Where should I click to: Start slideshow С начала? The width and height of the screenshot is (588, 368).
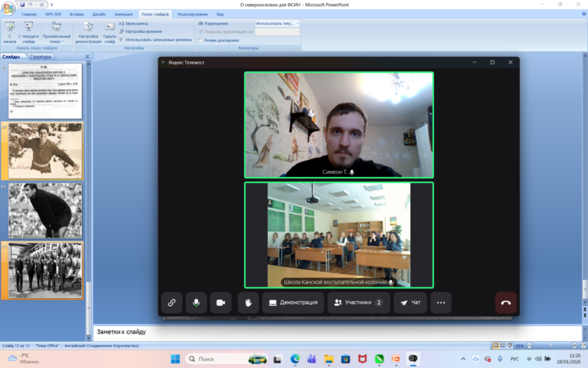10,33
